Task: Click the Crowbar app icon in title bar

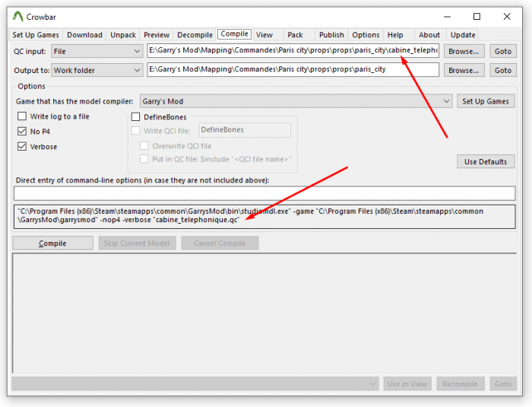Action: coord(17,17)
